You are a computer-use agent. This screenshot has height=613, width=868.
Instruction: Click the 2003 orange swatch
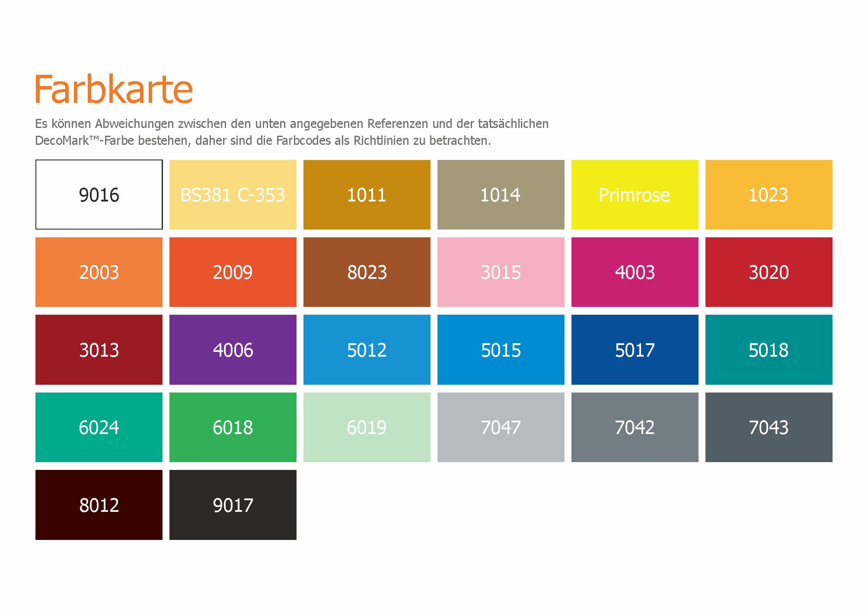(99, 272)
